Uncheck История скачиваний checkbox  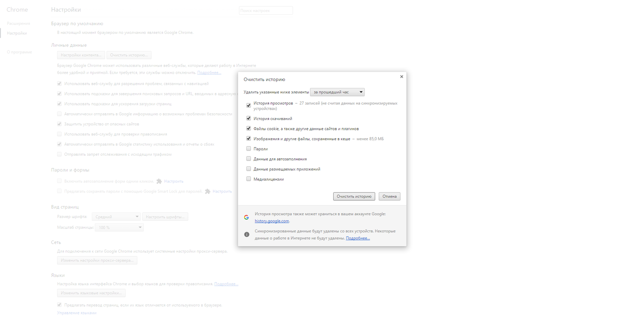coord(249,118)
